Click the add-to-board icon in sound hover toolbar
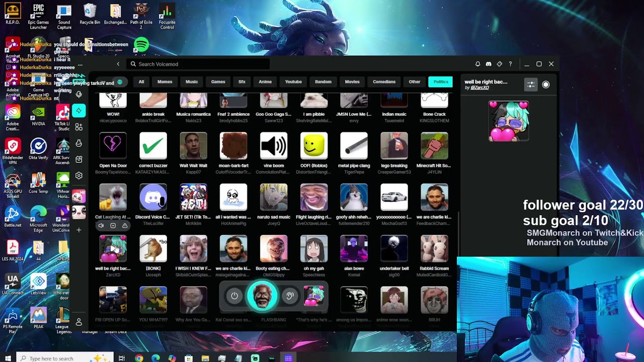Image resolution: width=644 pixels, height=362 pixels. [x=113, y=226]
